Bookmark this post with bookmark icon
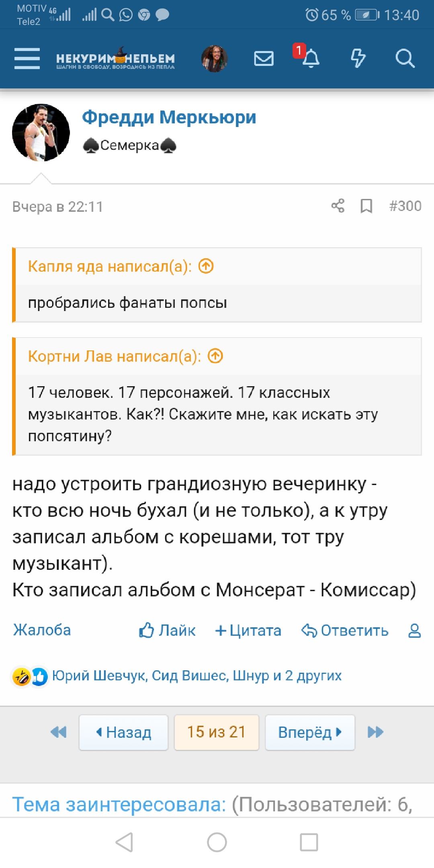 [366, 206]
